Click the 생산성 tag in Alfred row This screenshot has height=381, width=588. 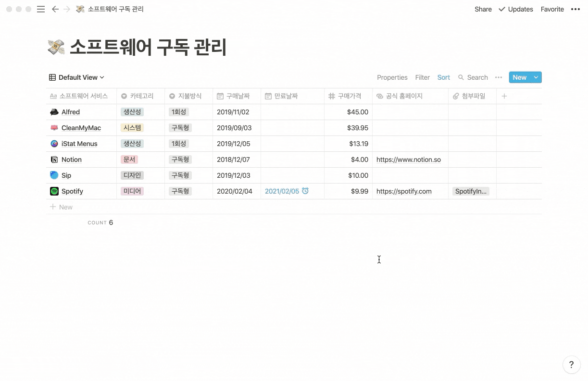click(132, 112)
